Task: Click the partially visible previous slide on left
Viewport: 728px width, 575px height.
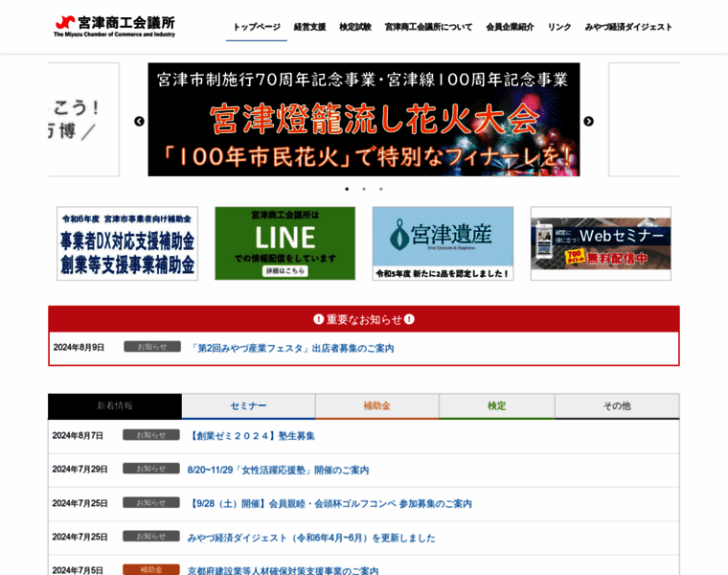Action: 83,120
